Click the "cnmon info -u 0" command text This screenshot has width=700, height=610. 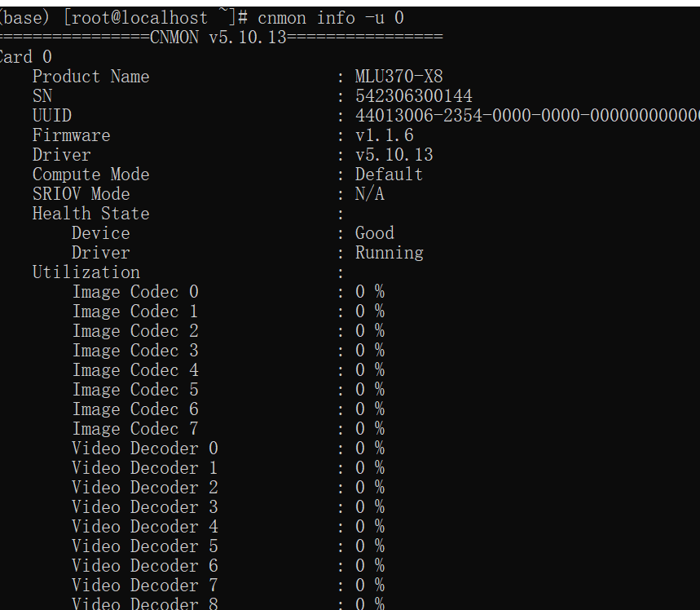(x=330, y=17)
